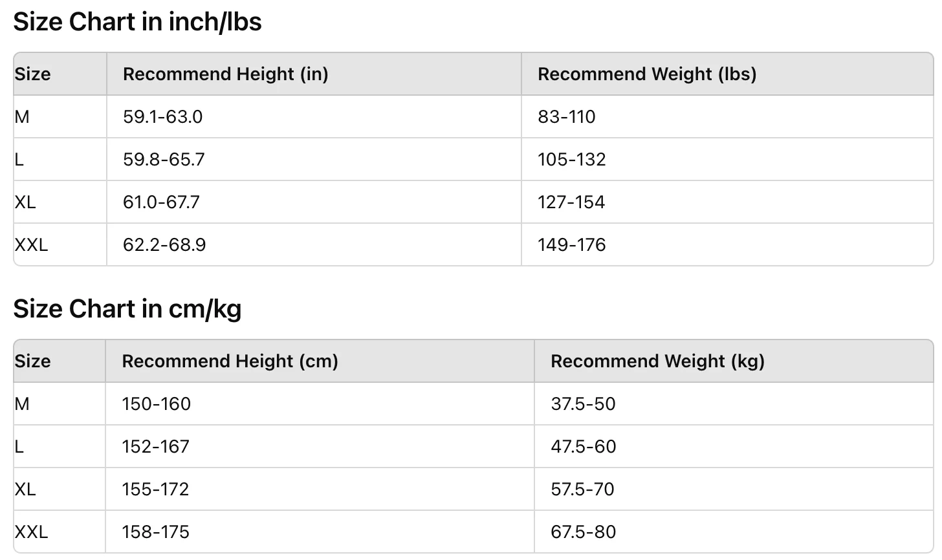Click the 'Size Chart in cm/kg' heading
This screenshot has width=942, height=560.
[127, 308]
